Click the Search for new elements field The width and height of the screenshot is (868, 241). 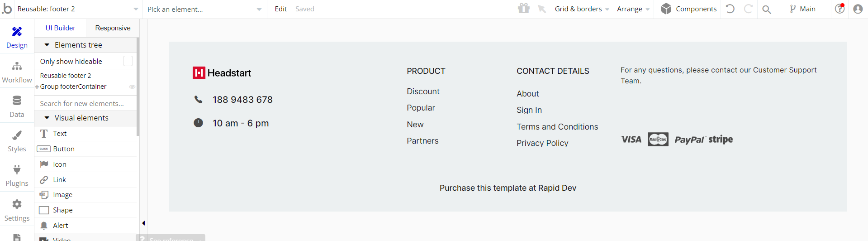coord(85,103)
